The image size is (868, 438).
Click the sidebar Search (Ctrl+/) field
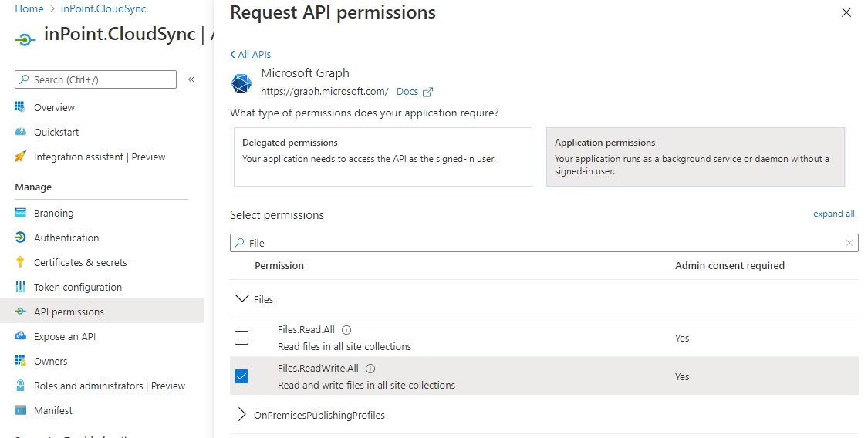96,79
